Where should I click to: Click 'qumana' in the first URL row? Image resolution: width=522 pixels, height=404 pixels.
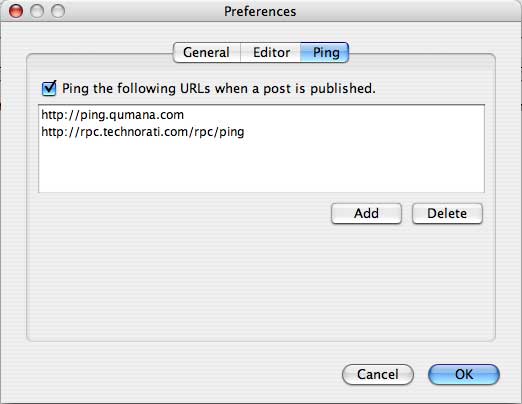point(133,115)
